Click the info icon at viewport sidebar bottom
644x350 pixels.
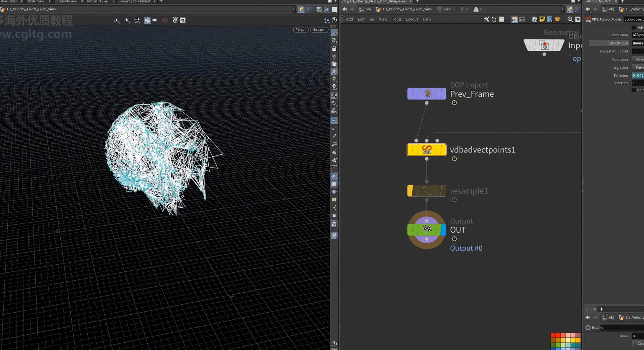pos(334,344)
